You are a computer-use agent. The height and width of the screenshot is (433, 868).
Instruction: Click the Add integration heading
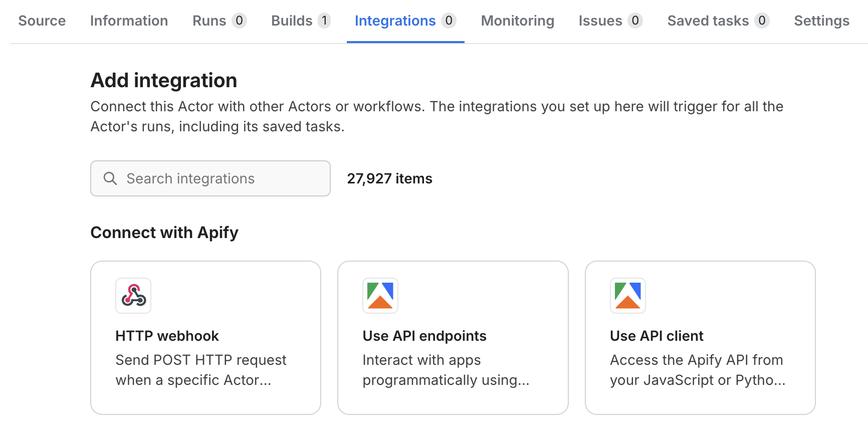[x=164, y=80]
